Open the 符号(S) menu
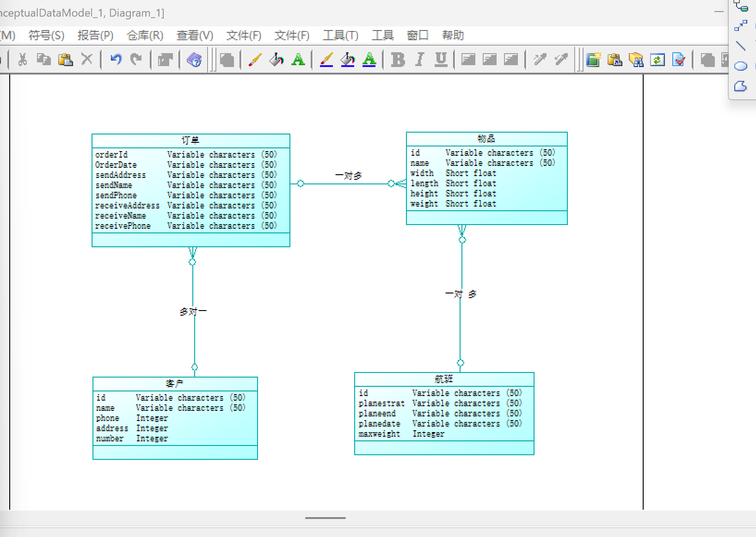Screen dimensions: 756x537 tap(46, 36)
